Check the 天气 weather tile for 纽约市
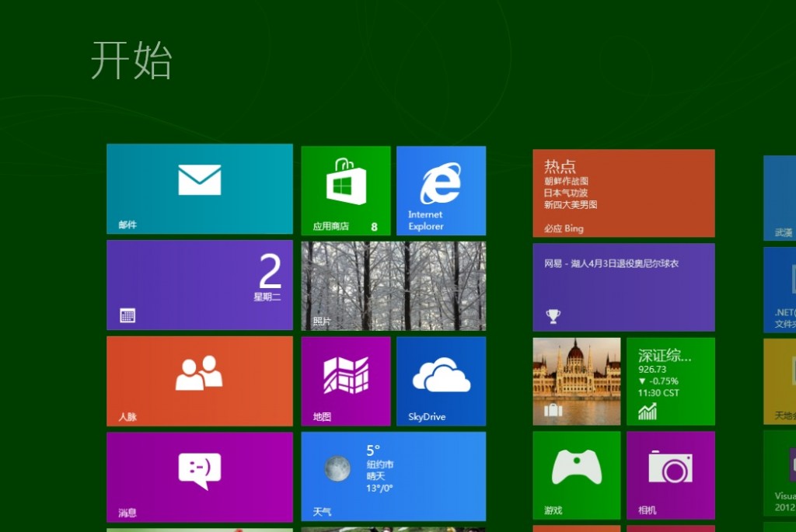This screenshot has height=532, width=796. tap(393, 476)
